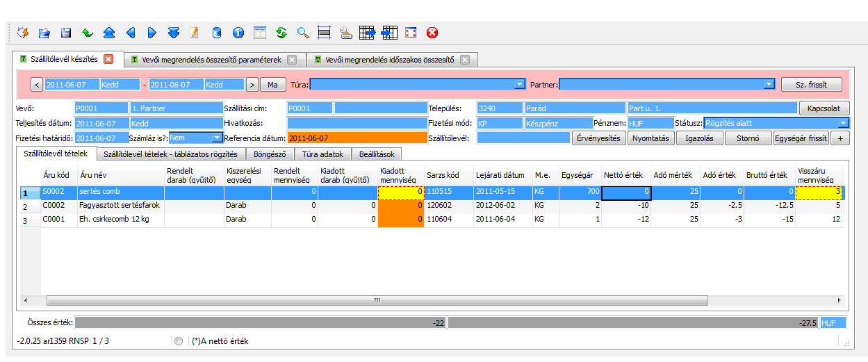Switch to Túra adatok tab
The width and height of the screenshot is (868, 362).
(323, 154)
